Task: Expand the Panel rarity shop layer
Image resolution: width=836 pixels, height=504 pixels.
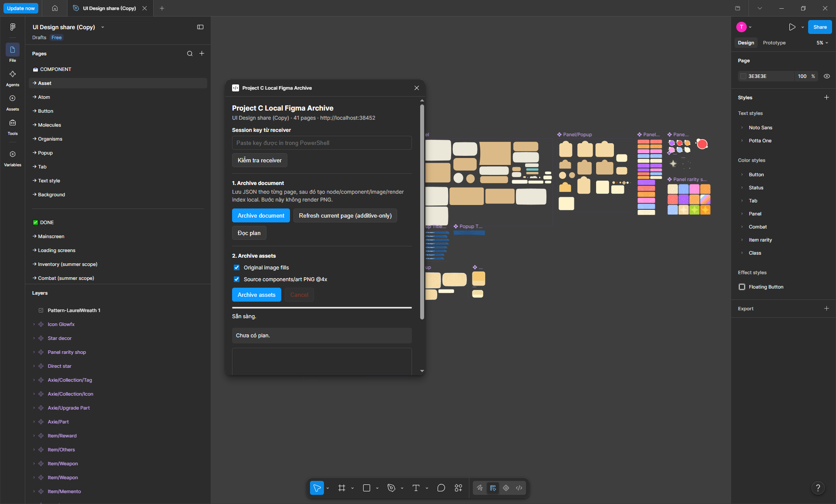Action: [x=34, y=352]
